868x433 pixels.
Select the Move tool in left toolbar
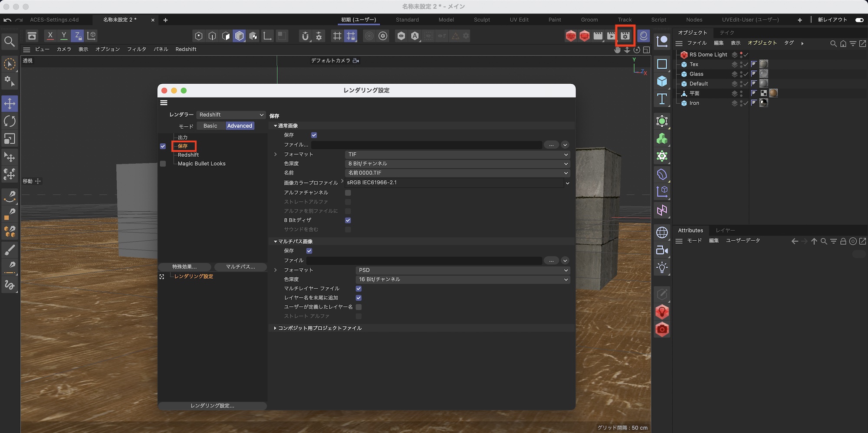pyautogui.click(x=10, y=104)
